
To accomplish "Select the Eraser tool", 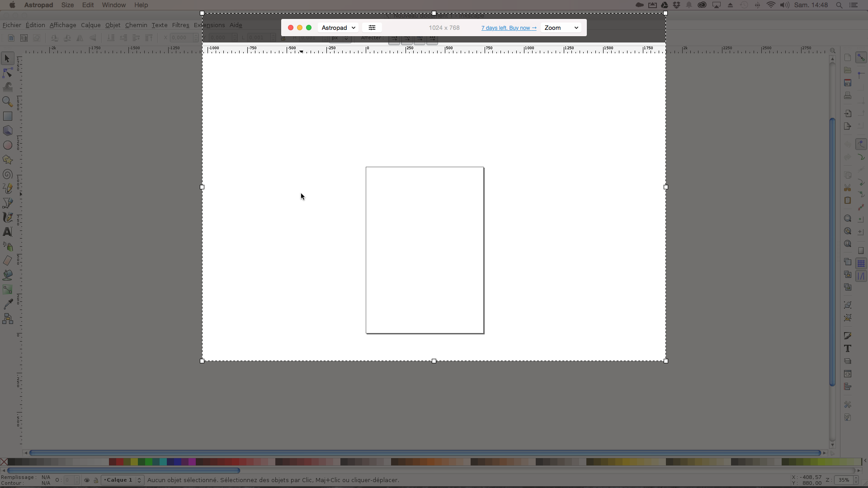I will (7, 261).
